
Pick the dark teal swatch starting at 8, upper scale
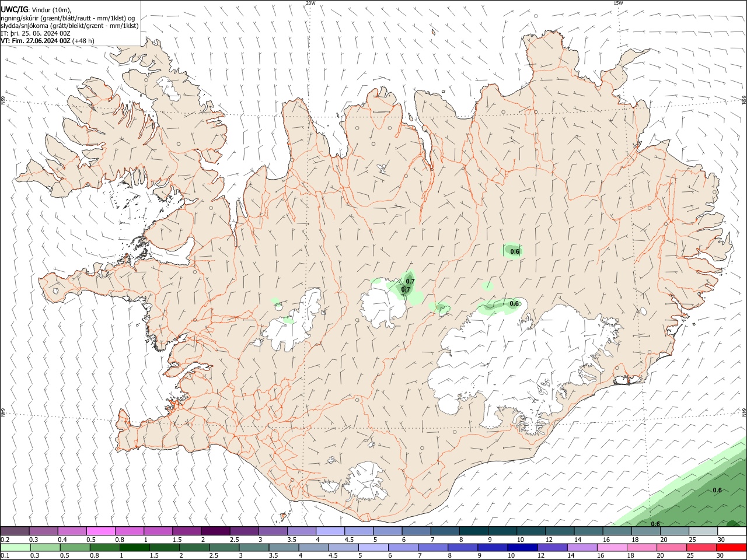tap(473, 531)
